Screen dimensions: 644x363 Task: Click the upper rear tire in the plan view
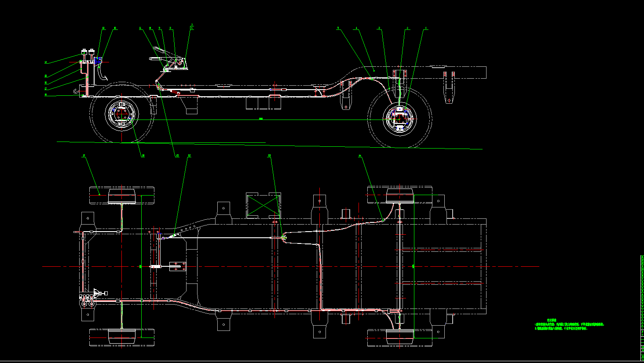[x=400, y=196]
